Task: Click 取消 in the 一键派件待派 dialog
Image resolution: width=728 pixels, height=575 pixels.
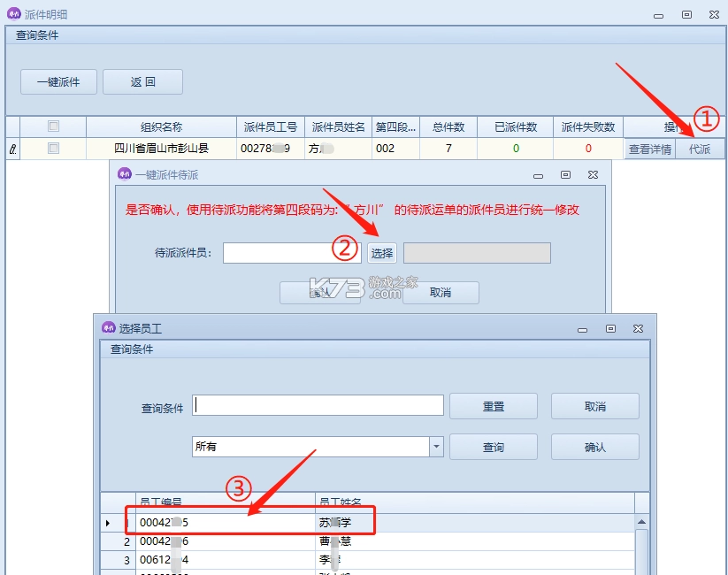Action: pyautogui.click(x=441, y=293)
